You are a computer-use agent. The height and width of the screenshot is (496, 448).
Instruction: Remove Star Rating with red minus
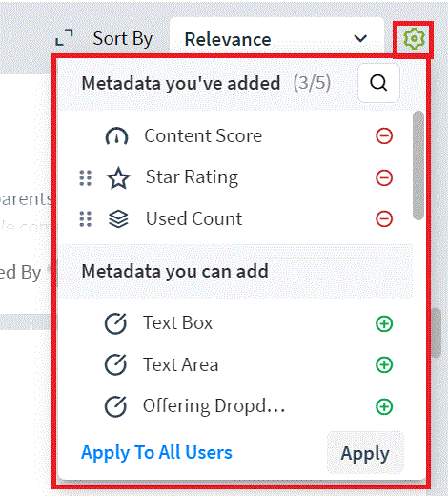coord(384,177)
